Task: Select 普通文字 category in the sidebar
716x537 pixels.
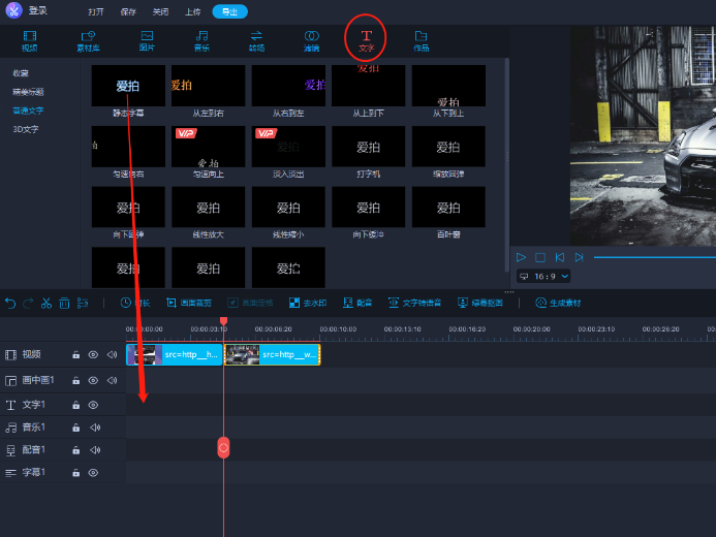Action: [28, 111]
